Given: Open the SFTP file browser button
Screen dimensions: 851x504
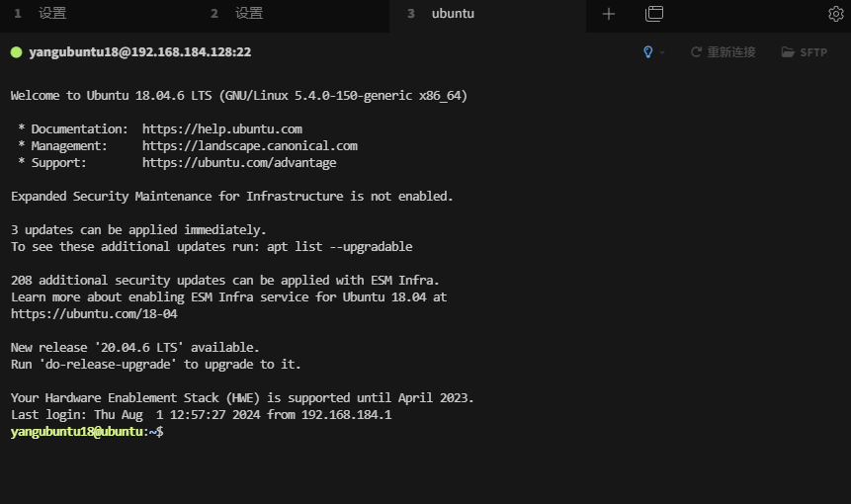Looking at the screenshot, I should (812, 52).
